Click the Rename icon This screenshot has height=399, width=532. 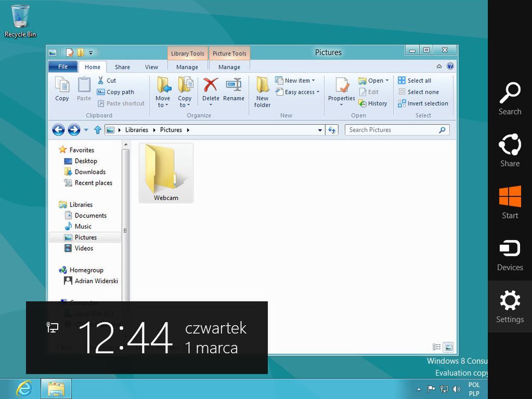point(234,89)
